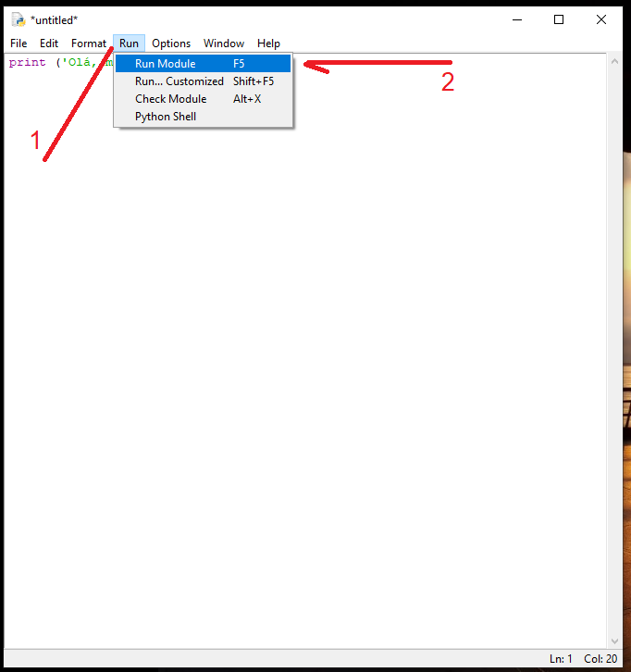The width and height of the screenshot is (631, 672).
Task: Minimize the IDLE editor window
Action: [516, 19]
